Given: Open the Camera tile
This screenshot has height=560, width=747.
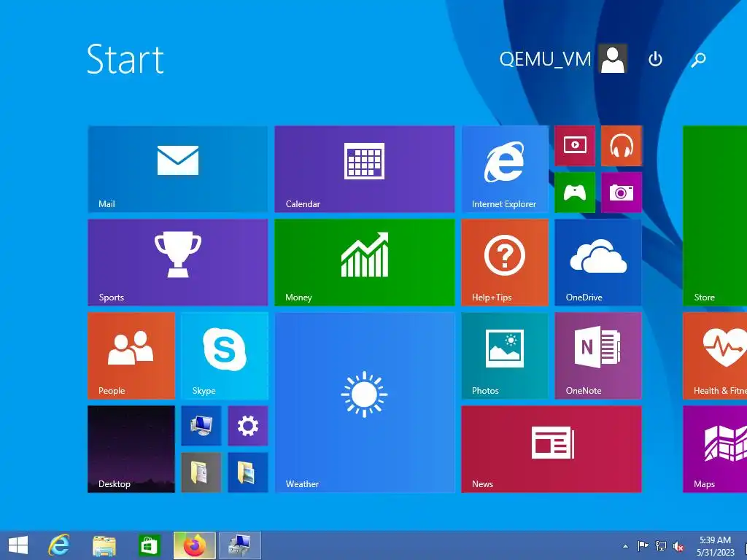Looking at the screenshot, I should click(x=622, y=192).
